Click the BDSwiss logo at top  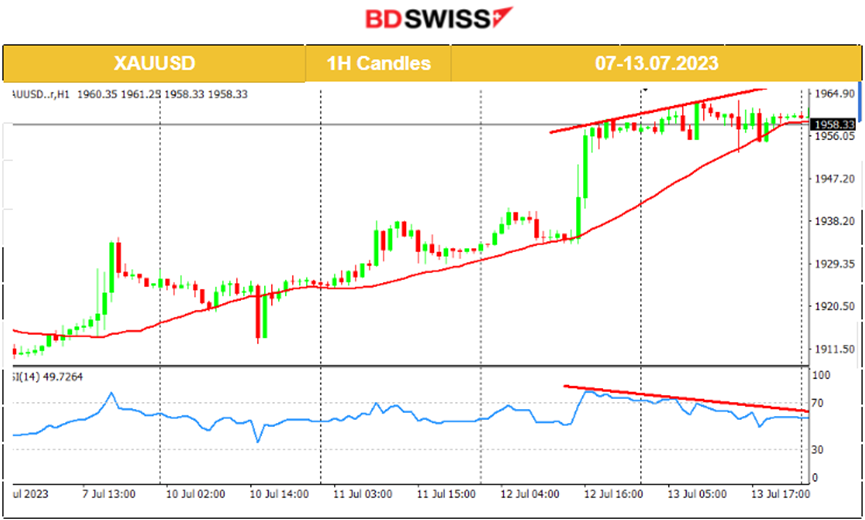(x=432, y=19)
